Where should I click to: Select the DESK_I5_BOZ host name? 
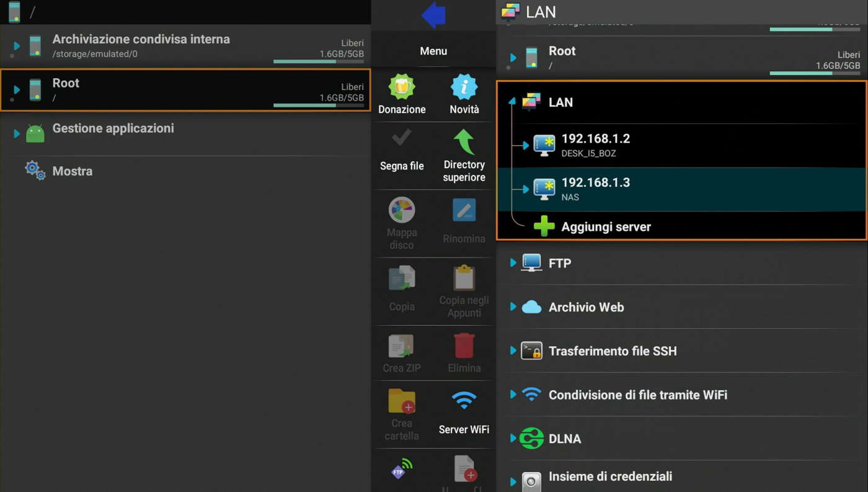(588, 153)
